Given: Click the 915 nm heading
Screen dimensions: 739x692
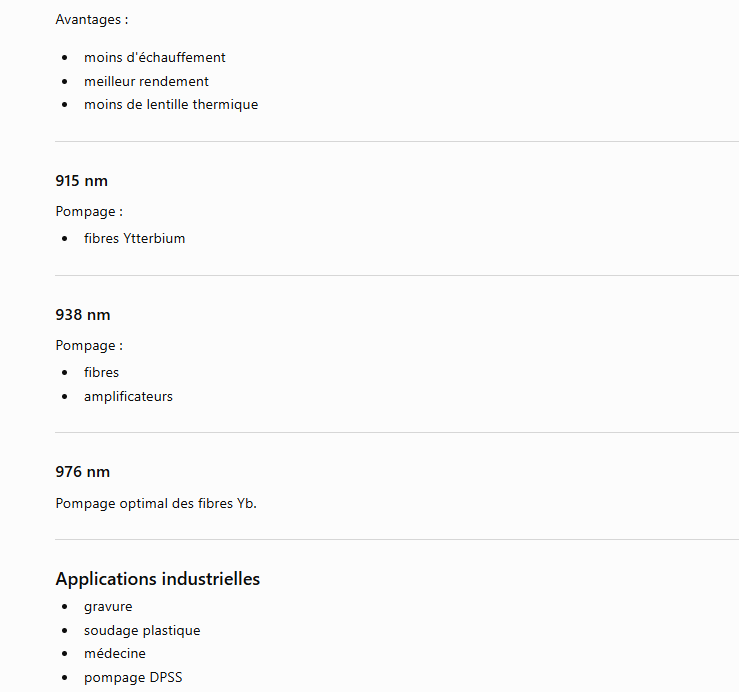Looking at the screenshot, I should click(x=82, y=181).
